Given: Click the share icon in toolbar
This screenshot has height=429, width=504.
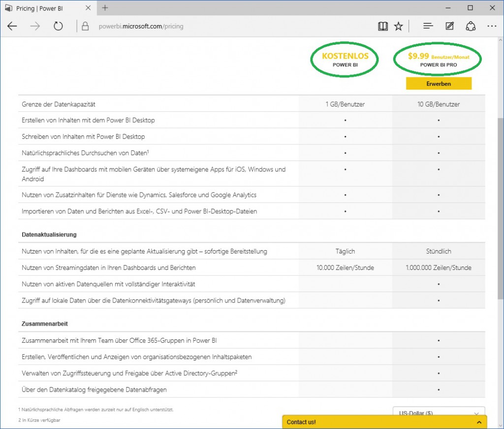Looking at the screenshot, I should 471,26.
